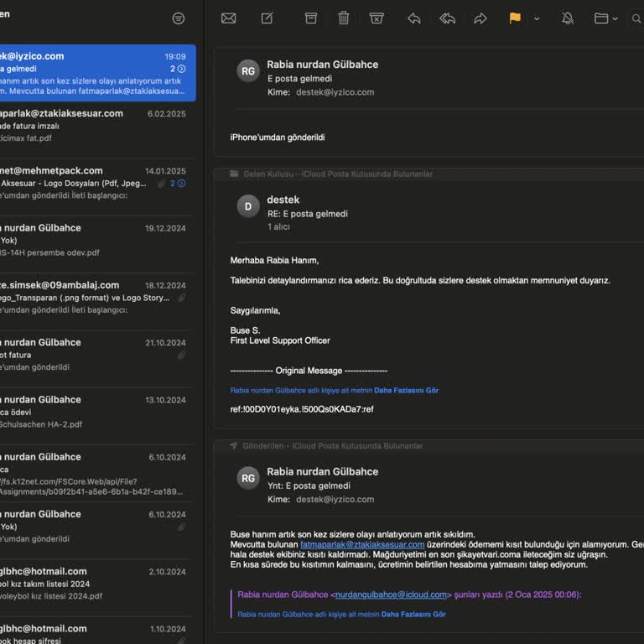Open message list filter icon
644x644 pixels.
(x=179, y=18)
